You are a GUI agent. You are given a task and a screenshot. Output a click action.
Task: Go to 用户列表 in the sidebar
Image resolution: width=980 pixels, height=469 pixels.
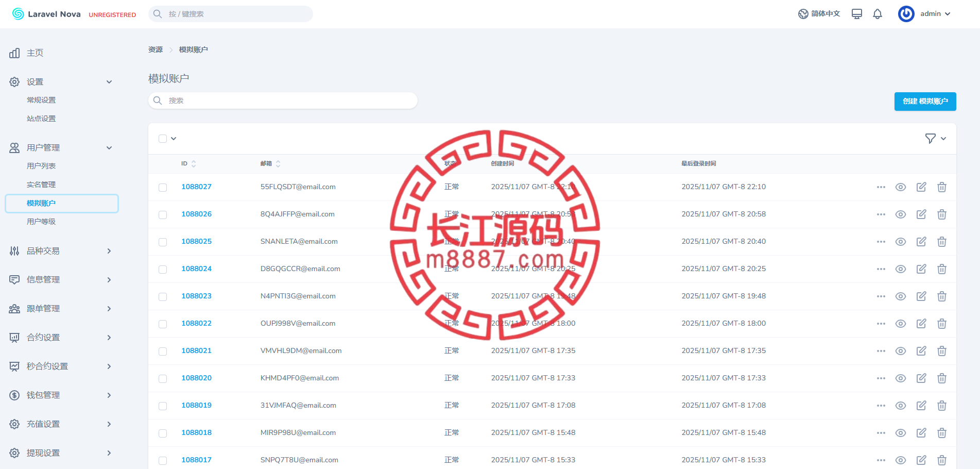tap(41, 166)
